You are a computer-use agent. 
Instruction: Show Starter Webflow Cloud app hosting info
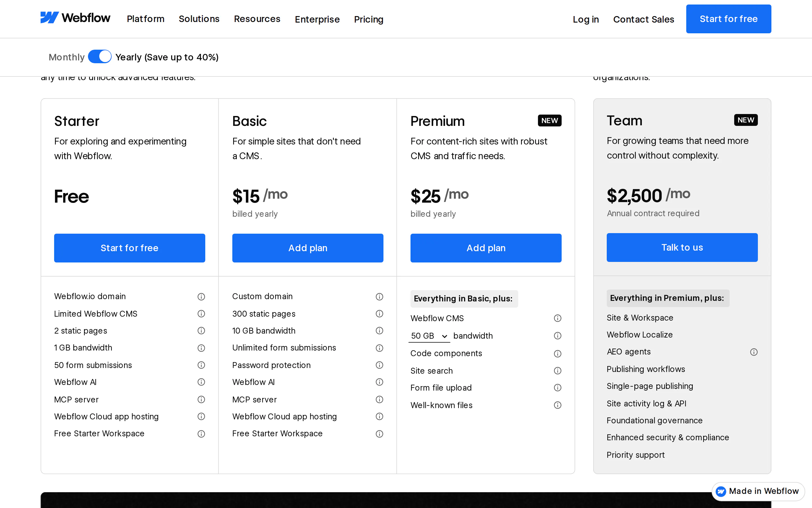[201, 417]
